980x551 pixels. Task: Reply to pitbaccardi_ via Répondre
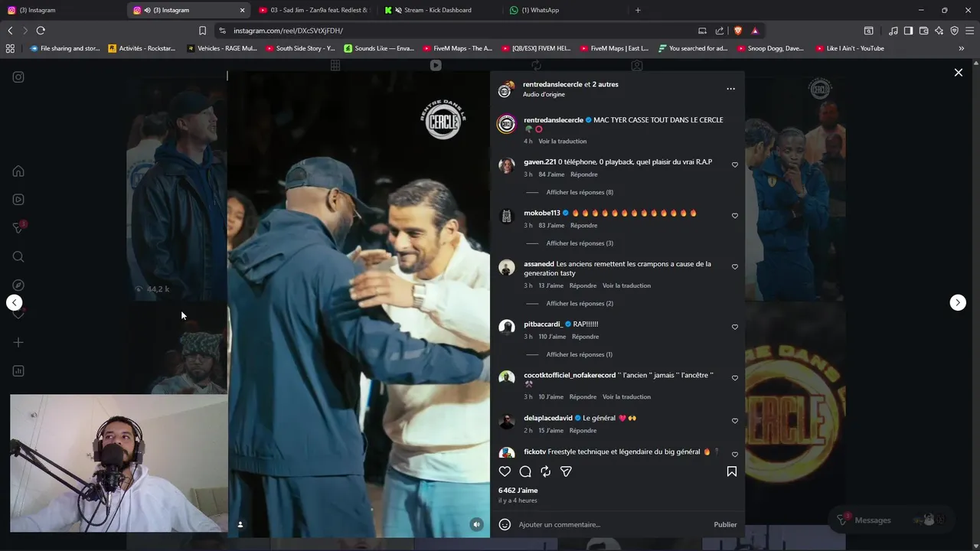(x=585, y=337)
